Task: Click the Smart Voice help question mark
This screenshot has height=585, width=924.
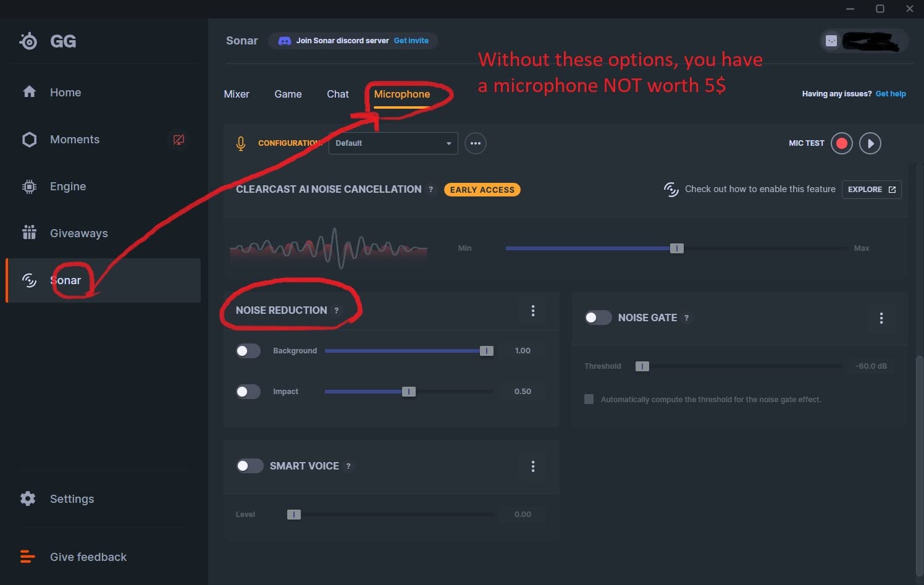Action: point(348,466)
